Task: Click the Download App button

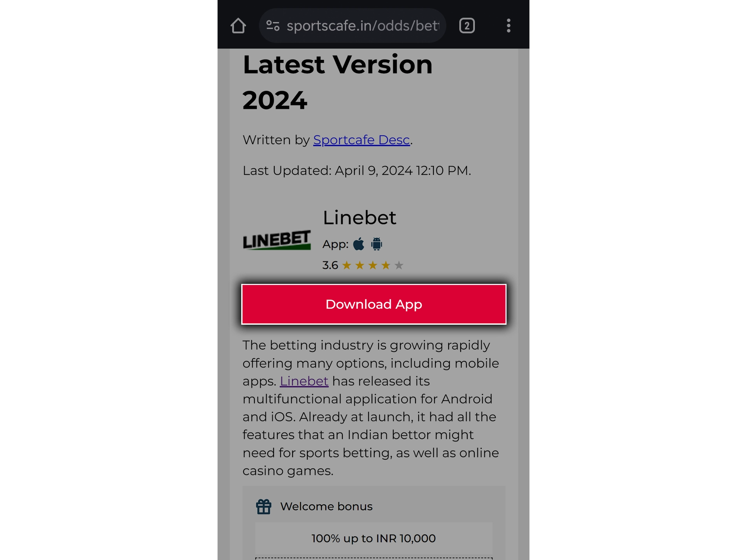Action: click(x=373, y=304)
